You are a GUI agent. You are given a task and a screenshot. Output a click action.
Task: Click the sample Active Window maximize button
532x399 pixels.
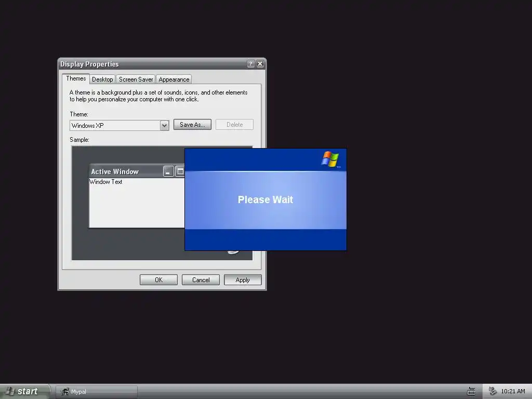(180, 171)
